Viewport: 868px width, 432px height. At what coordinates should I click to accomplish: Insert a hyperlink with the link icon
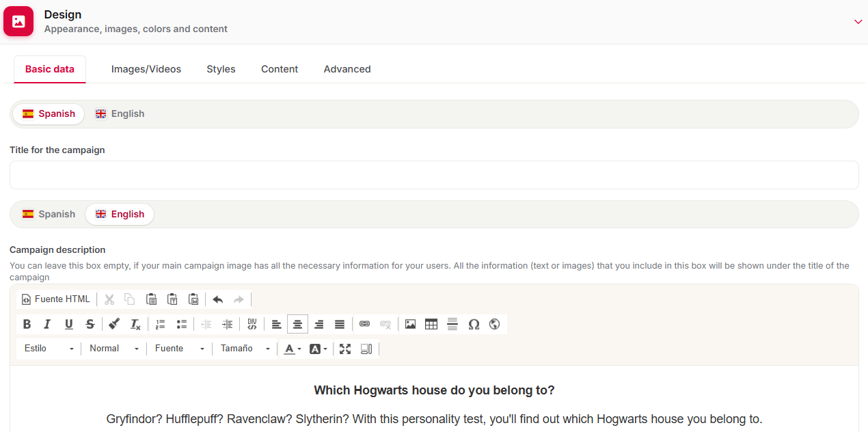pyautogui.click(x=364, y=324)
